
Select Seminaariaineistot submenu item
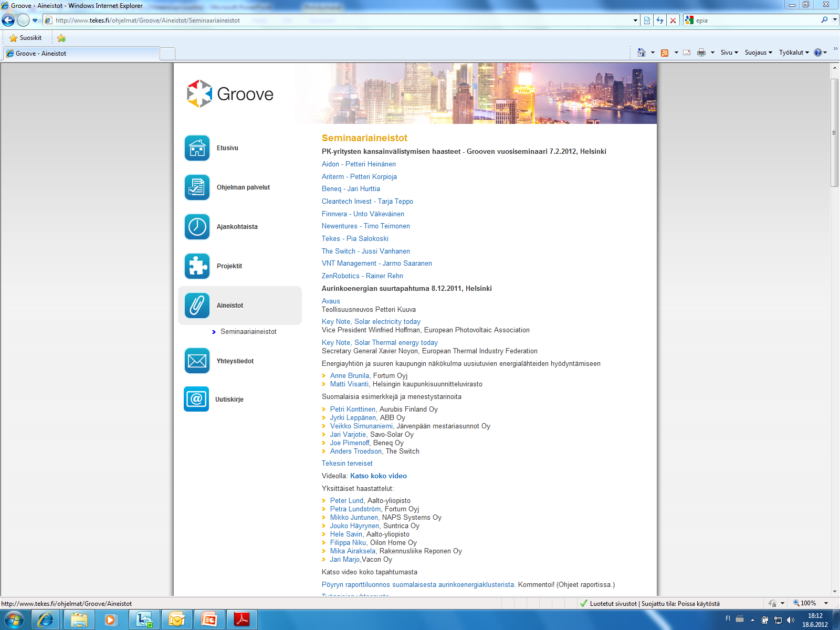248,332
